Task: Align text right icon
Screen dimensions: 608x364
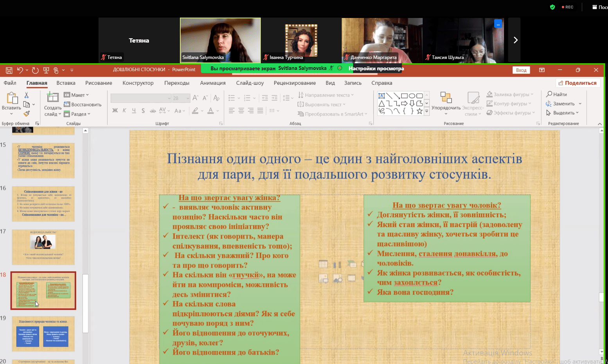Action: 251,111
